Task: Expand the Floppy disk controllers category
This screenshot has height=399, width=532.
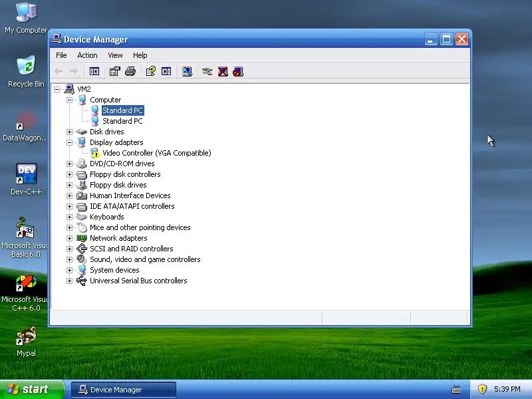Action: click(x=70, y=174)
